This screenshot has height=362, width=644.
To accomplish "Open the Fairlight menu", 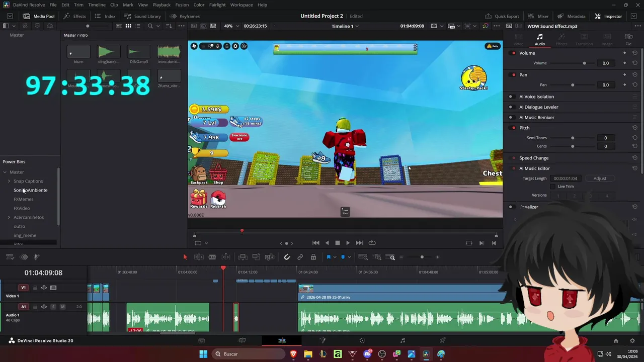I will [217, 5].
